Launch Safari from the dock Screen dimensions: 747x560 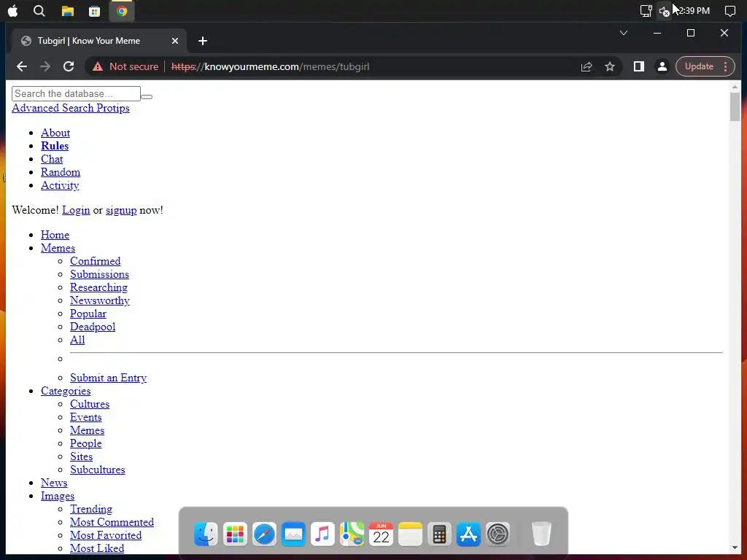[264, 534]
